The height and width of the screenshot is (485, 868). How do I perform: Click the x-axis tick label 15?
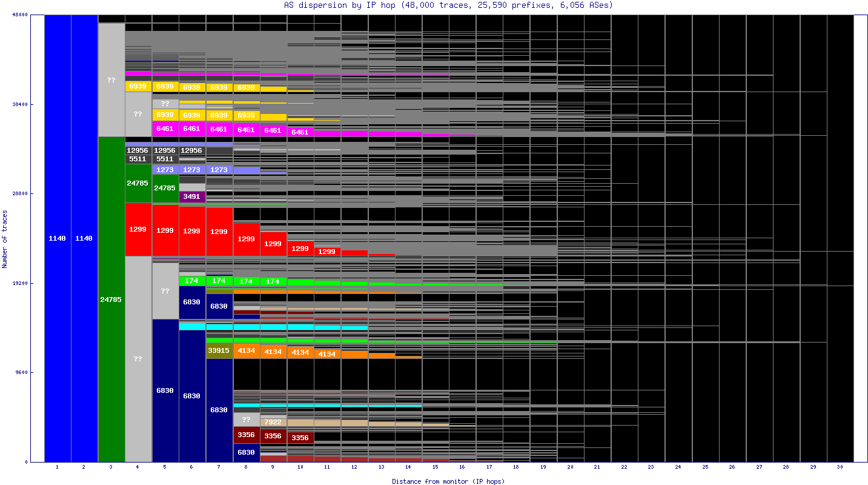pos(436,467)
